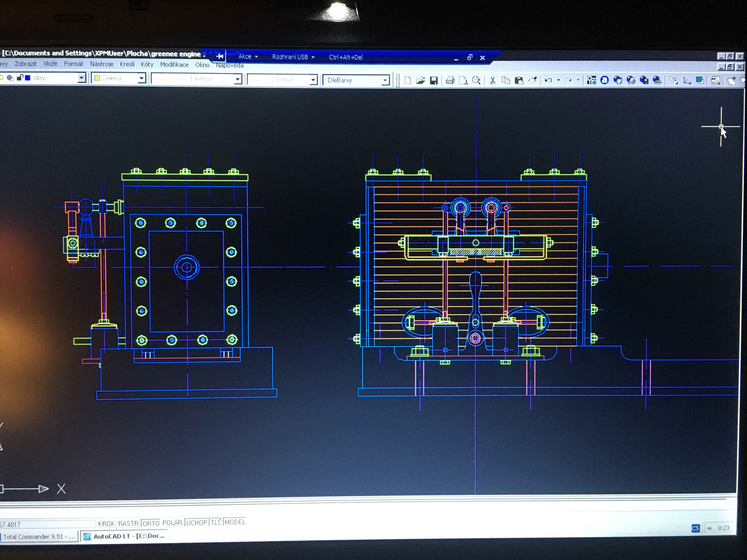This screenshot has width=747, height=560.
Task: Expand the DleBarvy plot style dropdown
Action: point(385,80)
